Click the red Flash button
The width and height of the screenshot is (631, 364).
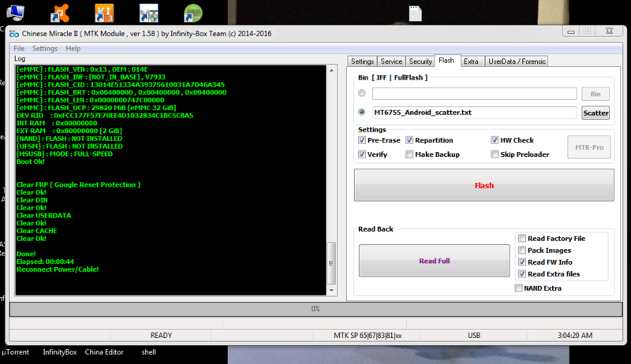tap(484, 185)
